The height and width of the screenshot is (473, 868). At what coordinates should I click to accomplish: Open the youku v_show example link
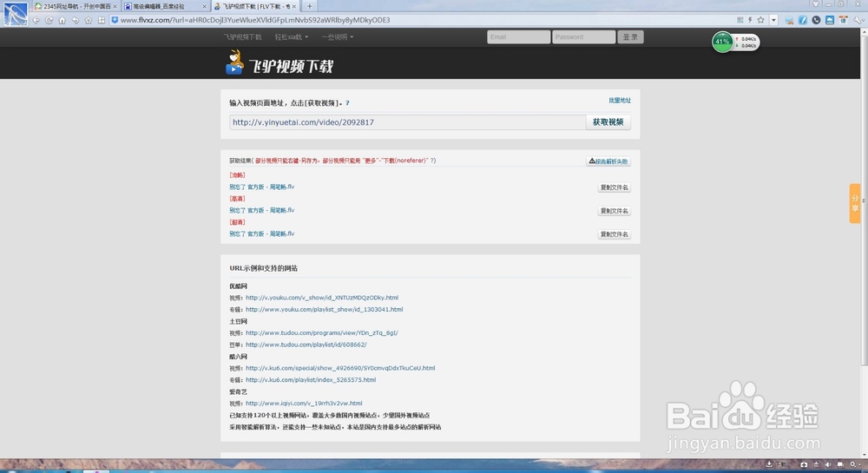click(x=322, y=298)
